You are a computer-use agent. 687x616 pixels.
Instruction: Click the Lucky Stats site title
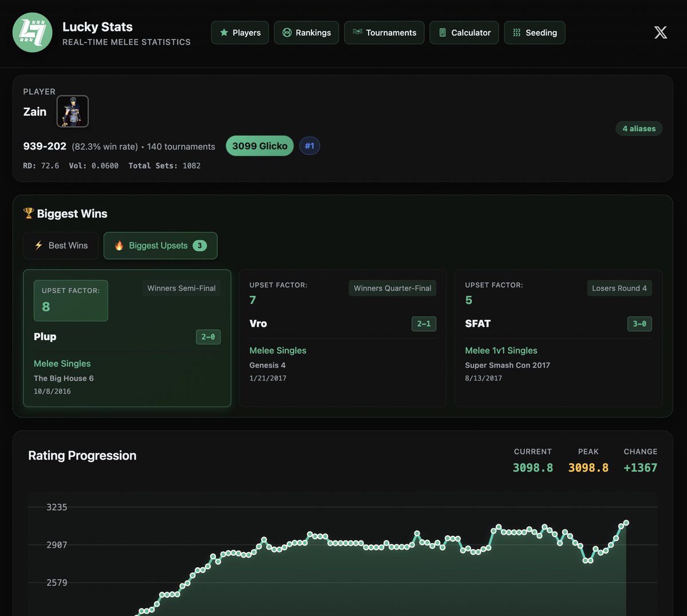(97, 27)
